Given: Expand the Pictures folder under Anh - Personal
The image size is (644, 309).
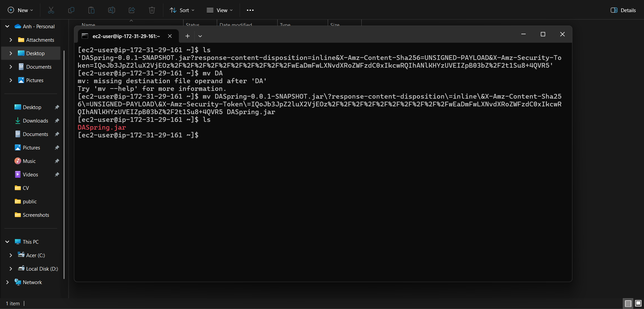Looking at the screenshot, I should coord(11,80).
